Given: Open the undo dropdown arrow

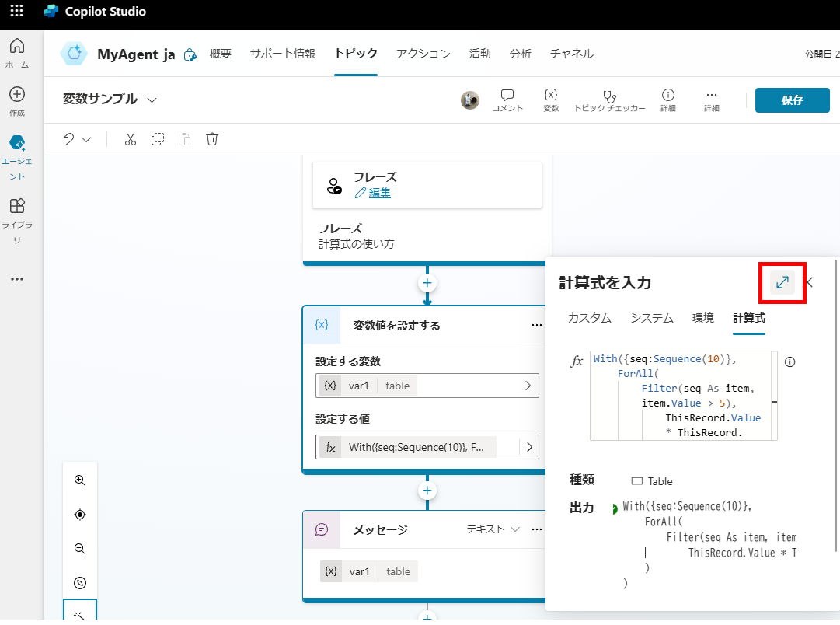Looking at the screenshot, I should point(86,140).
